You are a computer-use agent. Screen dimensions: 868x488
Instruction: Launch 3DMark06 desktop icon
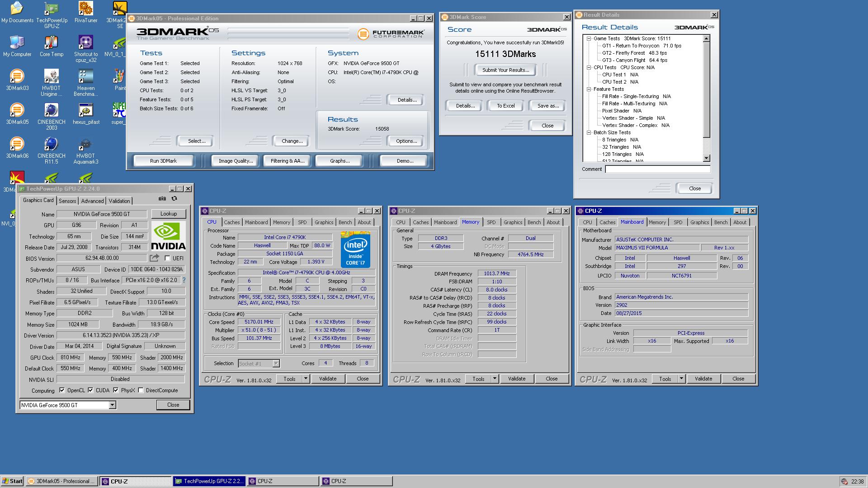click(17, 148)
